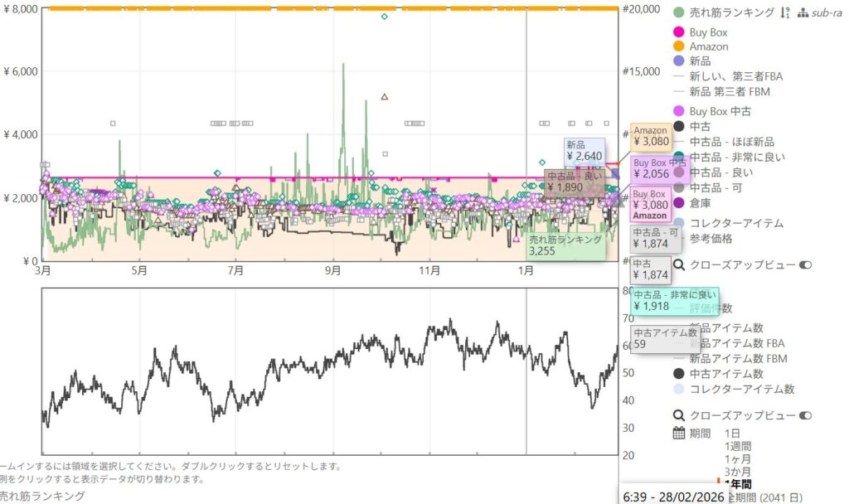This screenshot has width=849, height=504.
Task: Click the calendar icon beside 期間
Action: click(679, 433)
